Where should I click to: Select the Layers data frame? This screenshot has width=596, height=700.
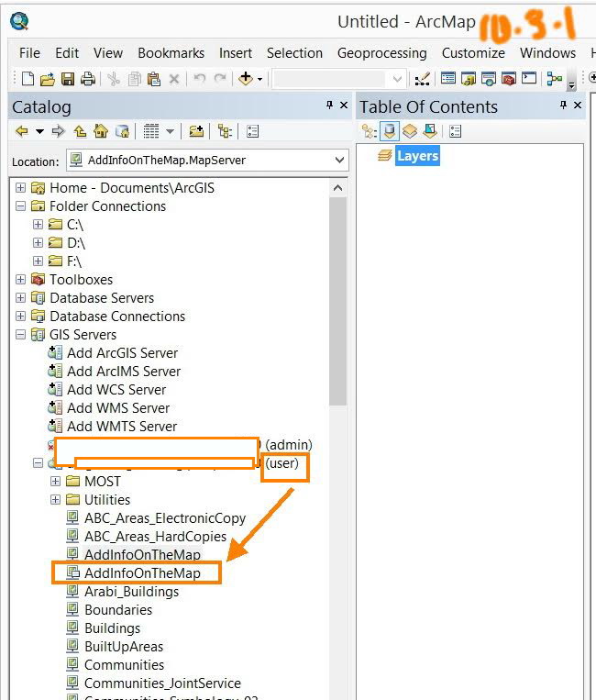417,155
